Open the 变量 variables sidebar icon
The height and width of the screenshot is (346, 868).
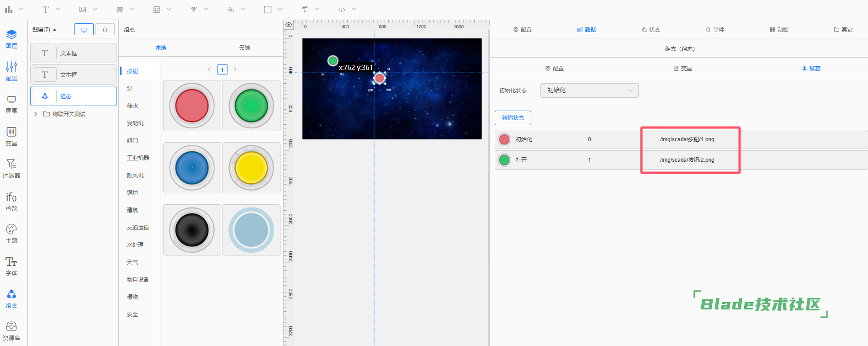11,136
